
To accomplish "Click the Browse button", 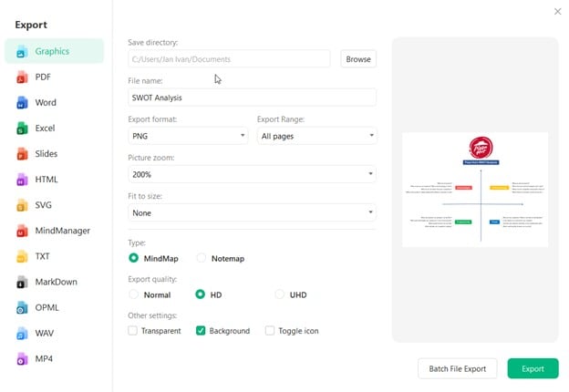I will pyautogui.click(x=358, y=58).
